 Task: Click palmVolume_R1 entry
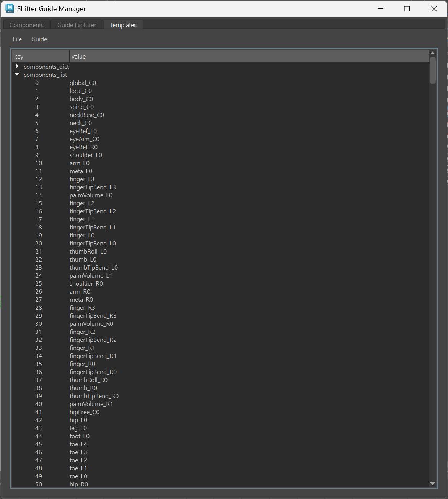tap(220, 404)
